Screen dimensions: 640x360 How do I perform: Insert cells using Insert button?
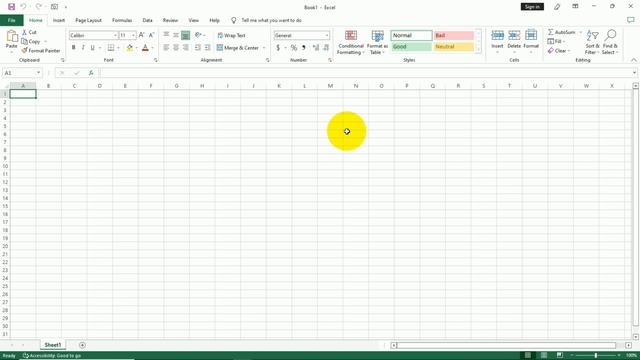(497, 42)
